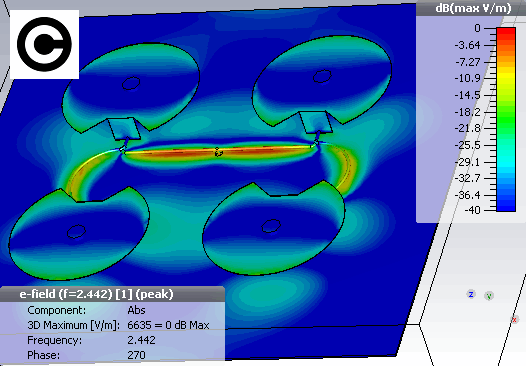Select the -18.2 scale label
526x366 pixels.
tap(468, 112)
